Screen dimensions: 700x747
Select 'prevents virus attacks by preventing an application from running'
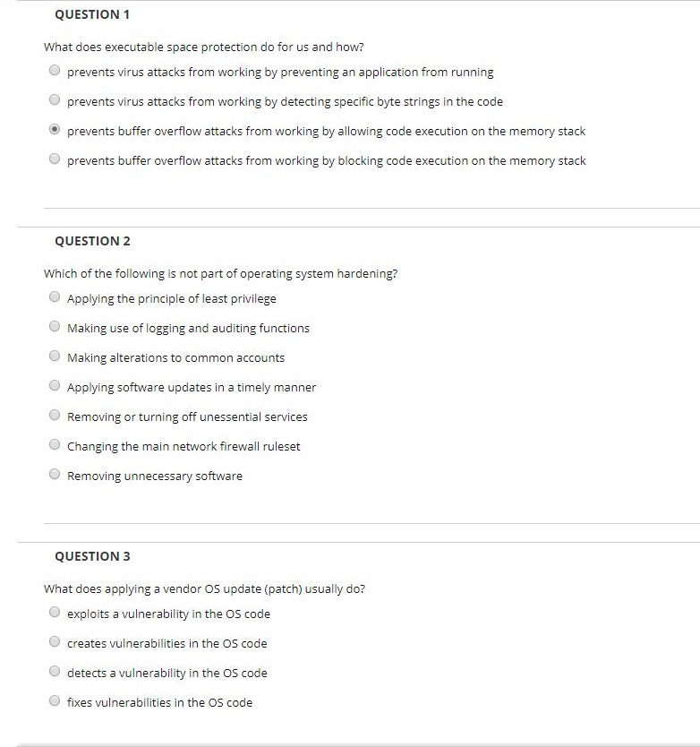point(55,70)
